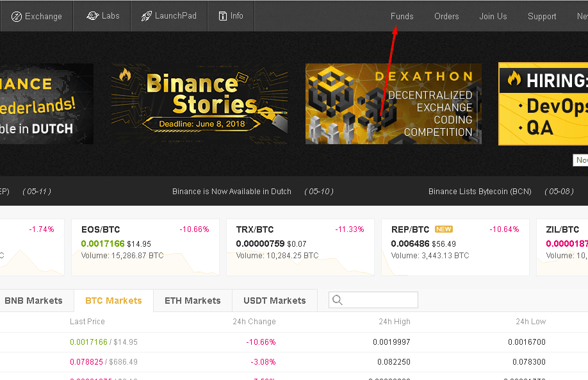This screenshot has height=380, width=588.
Task: Open the Labs menu label
Action: click(x=111, y=16)
